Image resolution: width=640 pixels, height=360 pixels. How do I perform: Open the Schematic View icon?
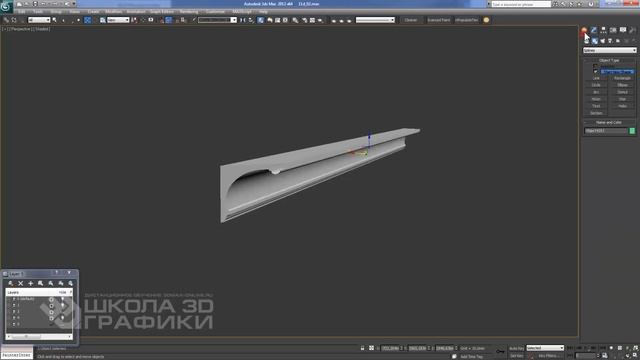285,20
